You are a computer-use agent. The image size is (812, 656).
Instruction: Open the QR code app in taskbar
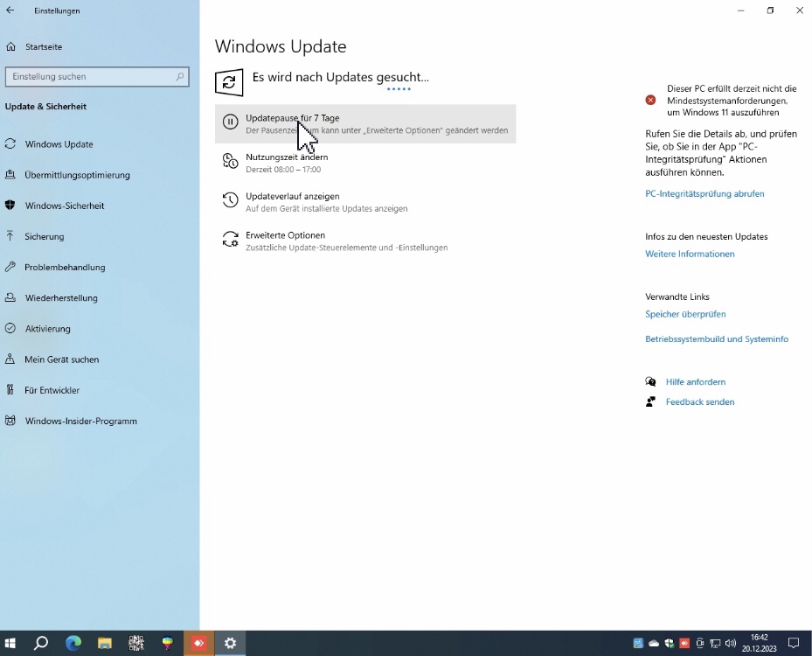pyautogui.click(x=136, y=644)
